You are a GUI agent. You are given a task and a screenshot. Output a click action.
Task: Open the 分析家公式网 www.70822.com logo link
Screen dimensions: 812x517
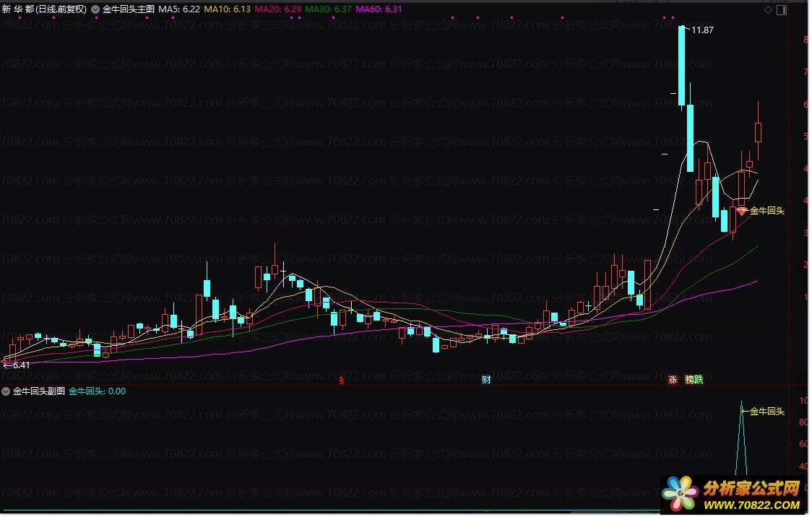coord(733,494)
